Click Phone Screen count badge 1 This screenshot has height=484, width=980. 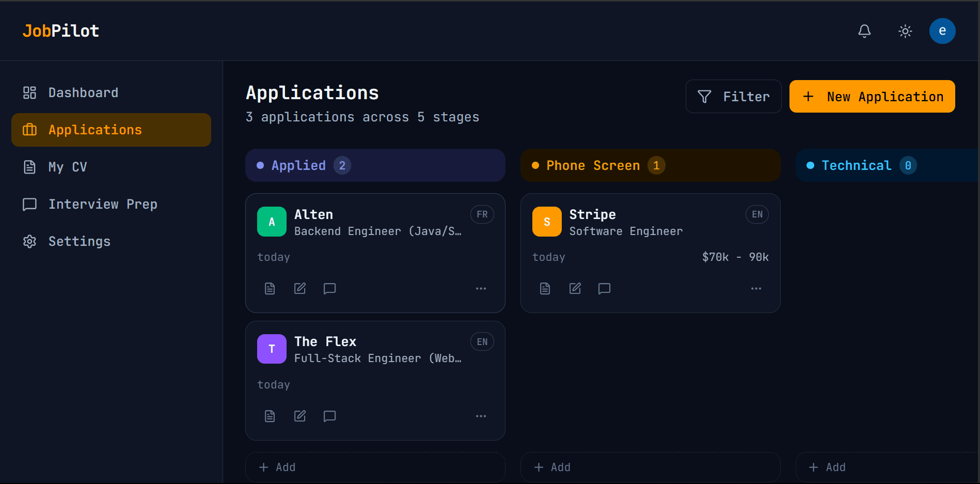coord(656,165)
